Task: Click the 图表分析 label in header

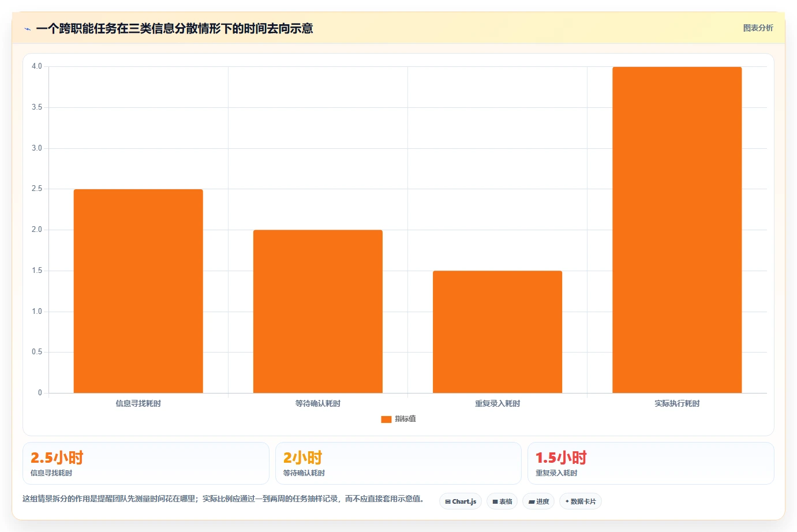Action: point(758,28)
